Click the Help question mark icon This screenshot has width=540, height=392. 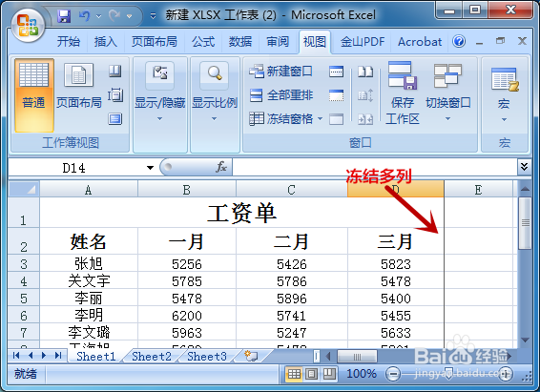click(459, 42)
